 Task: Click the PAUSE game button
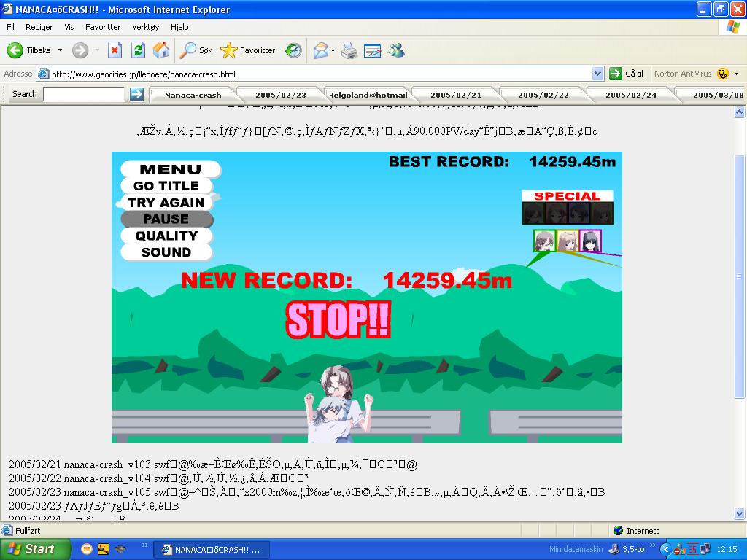click(166, 219)
